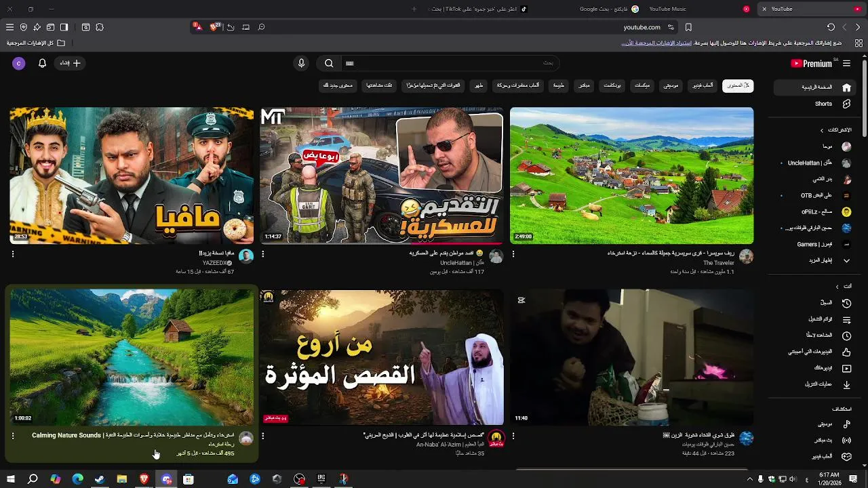Expand the الاشتراكات subscriptions section header

tap(836, 130)
